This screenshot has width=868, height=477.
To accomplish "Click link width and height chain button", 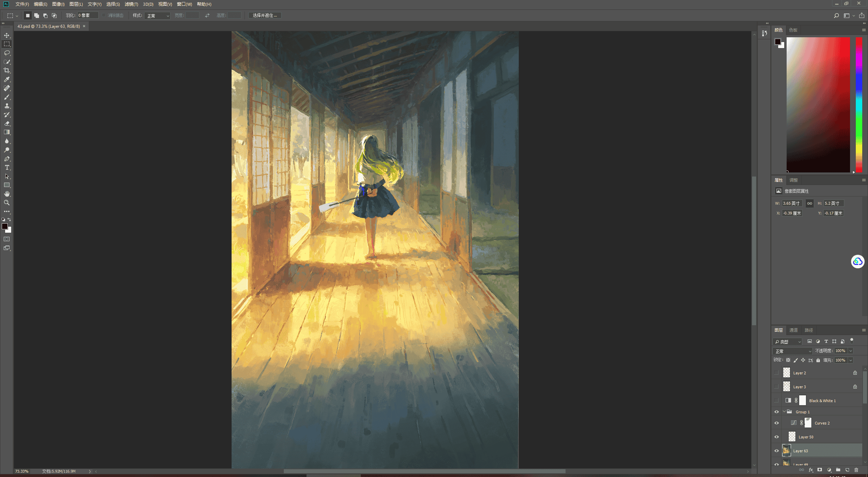I will point(809,203).
